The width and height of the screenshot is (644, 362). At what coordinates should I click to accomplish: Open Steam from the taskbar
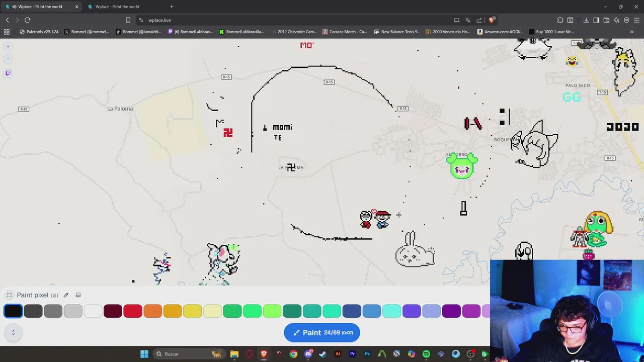point(323,354)
